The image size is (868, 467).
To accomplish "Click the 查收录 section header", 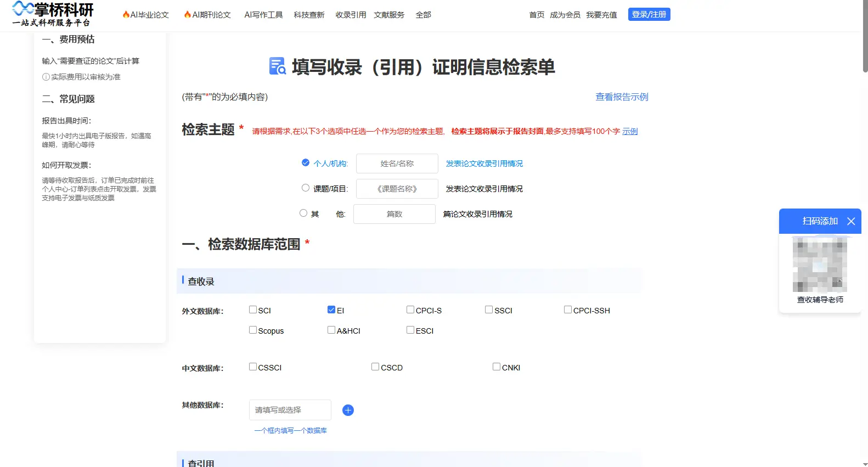I will coord(409,281).
